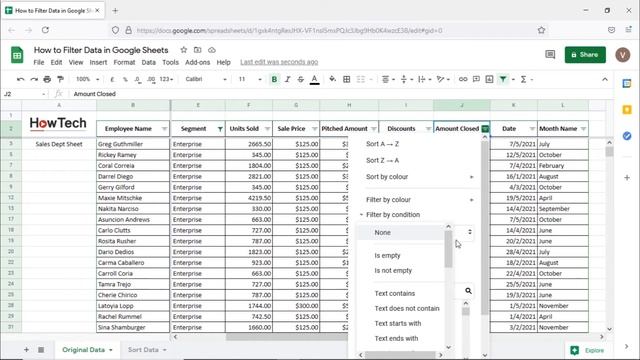Toggle Strikethrough formatting
The width and height of the screenshot is (640, 360).
click(301, 79)
